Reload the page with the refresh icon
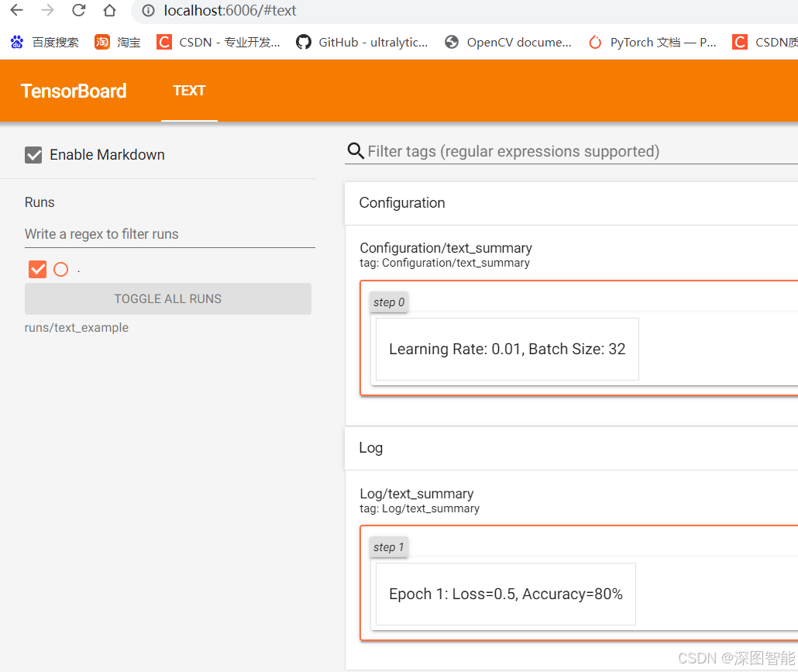Image resolution: width=798 pixels, height=672 pixels. click(78, 10)
